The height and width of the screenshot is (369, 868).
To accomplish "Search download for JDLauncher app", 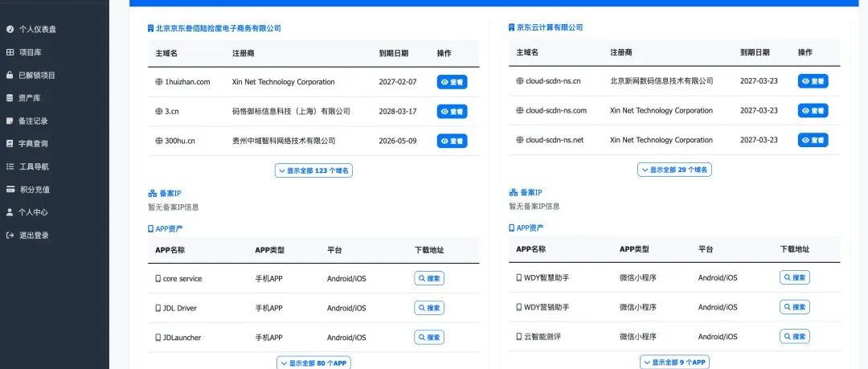I will (x=429, y=338).
